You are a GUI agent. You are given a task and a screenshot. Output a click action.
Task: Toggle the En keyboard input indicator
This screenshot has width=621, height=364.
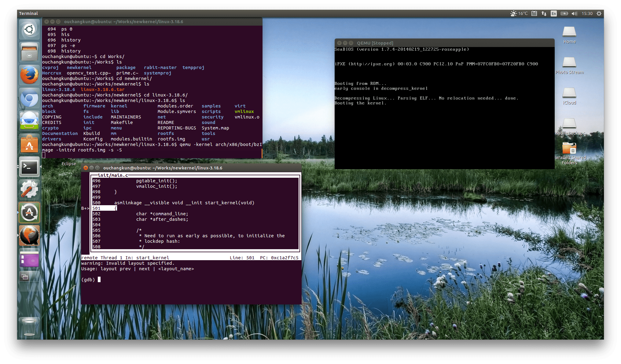tap(553, 13)
